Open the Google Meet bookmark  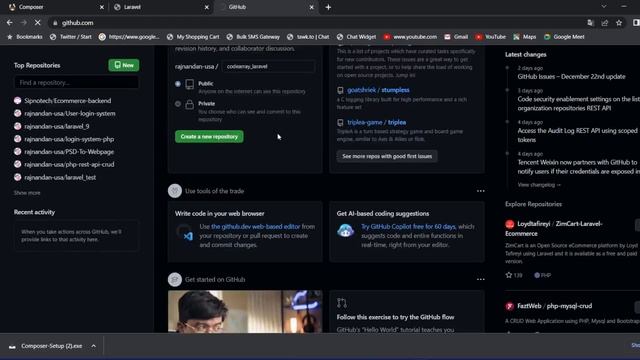(564, 37)
